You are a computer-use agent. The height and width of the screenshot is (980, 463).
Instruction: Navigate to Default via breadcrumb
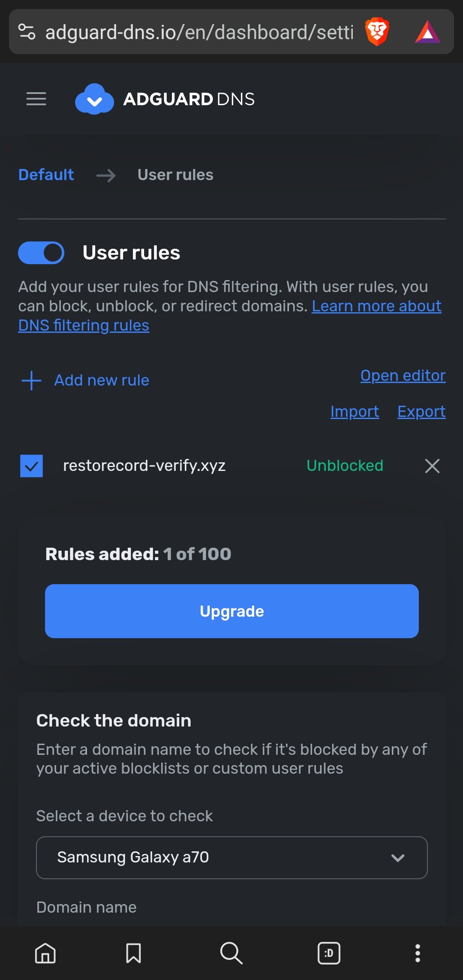(46, 175)
